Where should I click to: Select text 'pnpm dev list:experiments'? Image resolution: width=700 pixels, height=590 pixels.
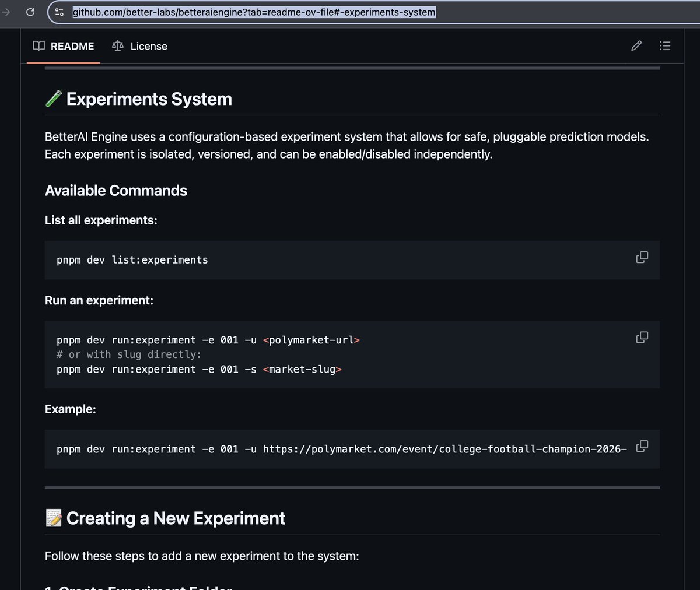coord(132,260)
